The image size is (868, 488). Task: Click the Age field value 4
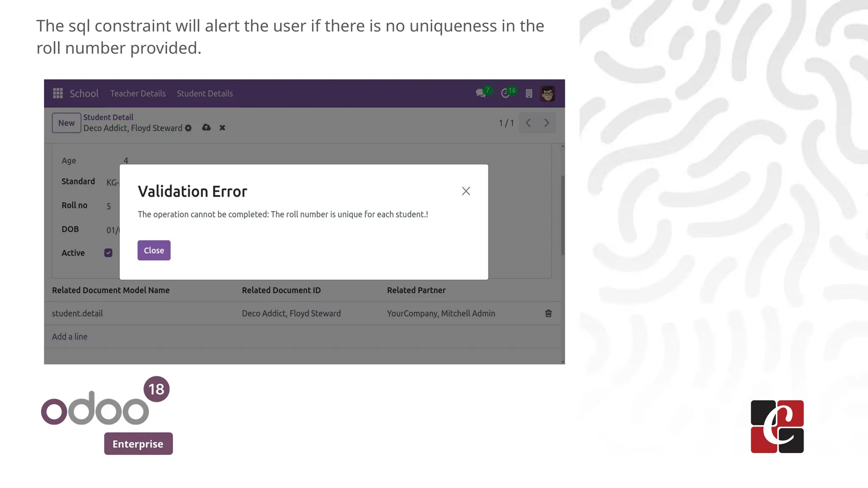[x=126, y=161]
